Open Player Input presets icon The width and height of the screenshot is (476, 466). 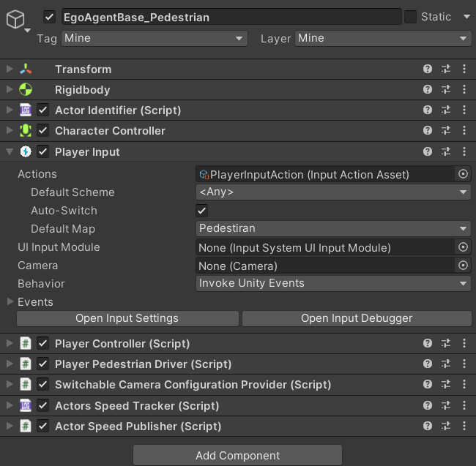click(x=446, y=151)
